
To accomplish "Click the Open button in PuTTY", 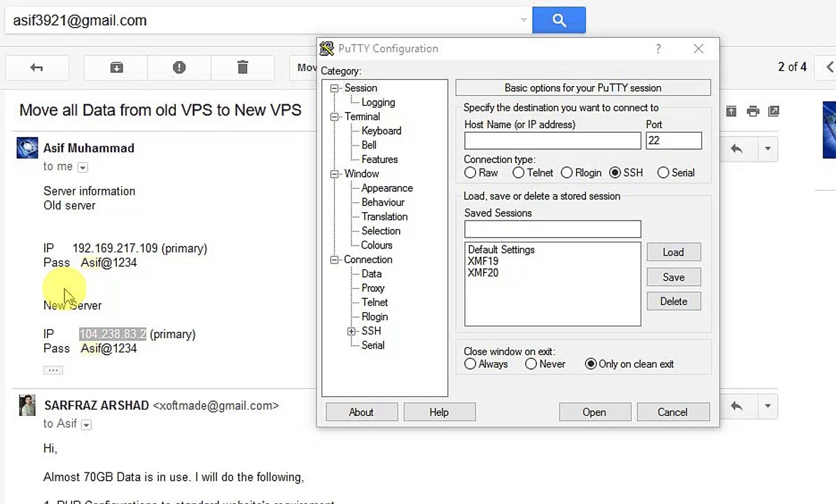I will [594, 412].
